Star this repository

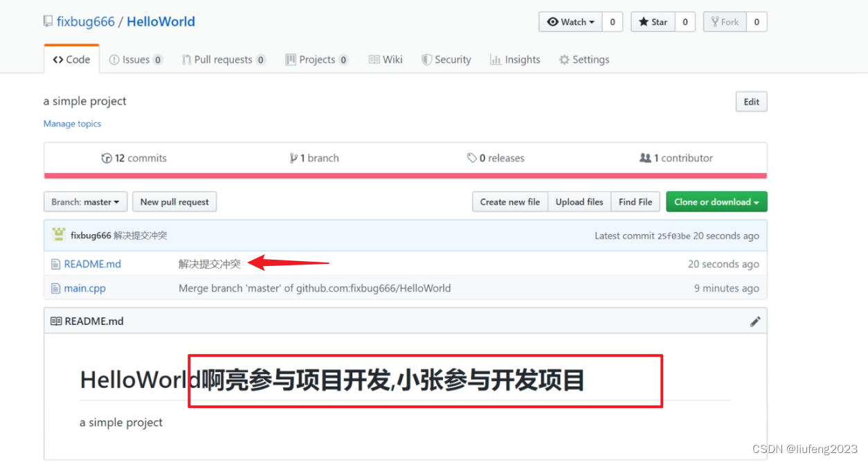point(653,22)
